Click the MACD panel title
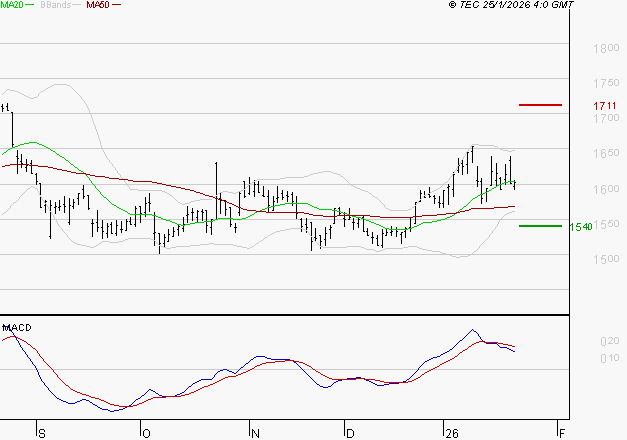The image size is (627, 440). tap(17, 328)
